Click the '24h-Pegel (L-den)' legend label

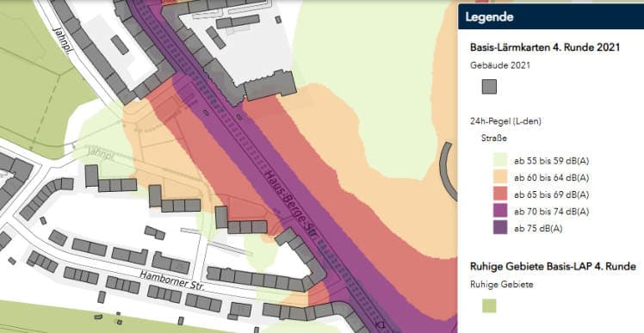[505, 121]
